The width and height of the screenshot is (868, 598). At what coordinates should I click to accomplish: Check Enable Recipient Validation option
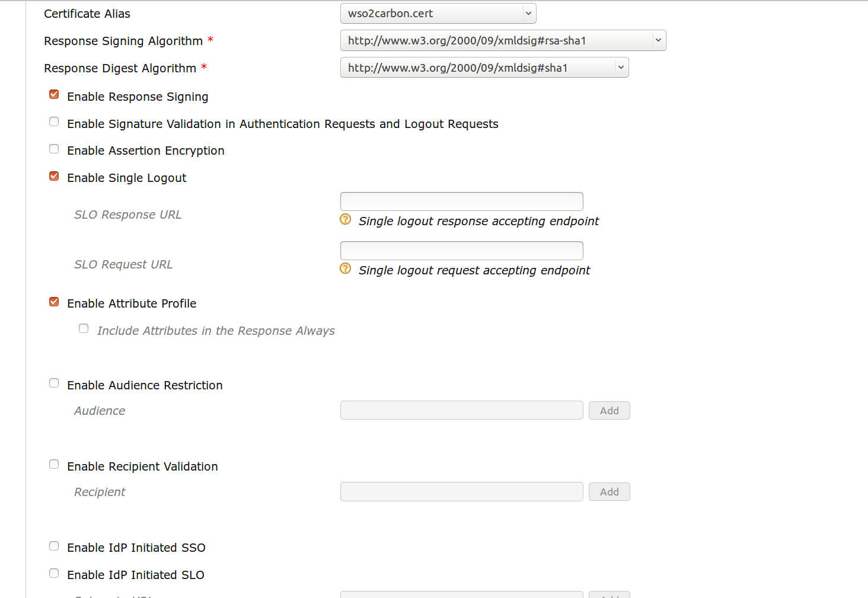click(54, 465)
